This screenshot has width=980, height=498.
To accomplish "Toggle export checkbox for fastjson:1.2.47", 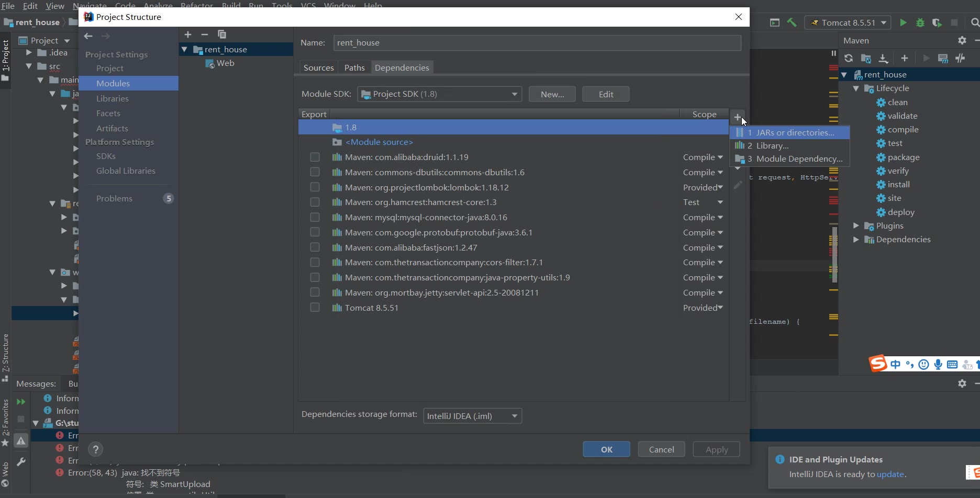I will (315, 247).
